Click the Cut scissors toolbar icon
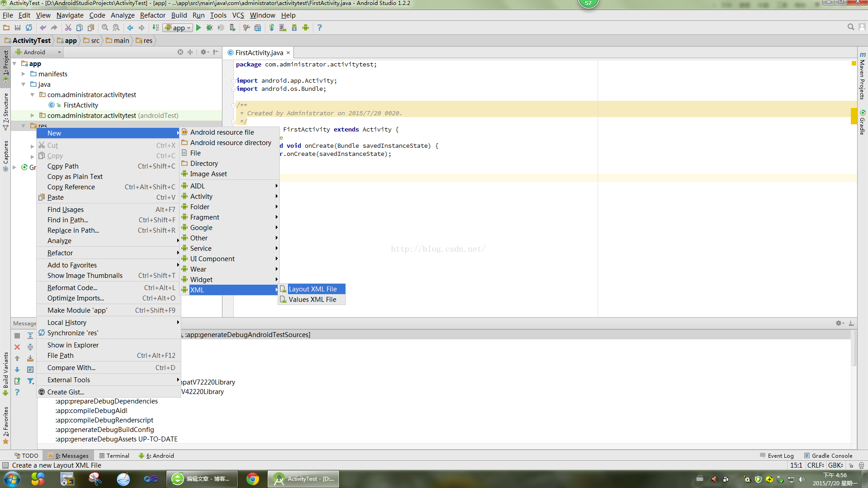 click(x=68, y=28)
